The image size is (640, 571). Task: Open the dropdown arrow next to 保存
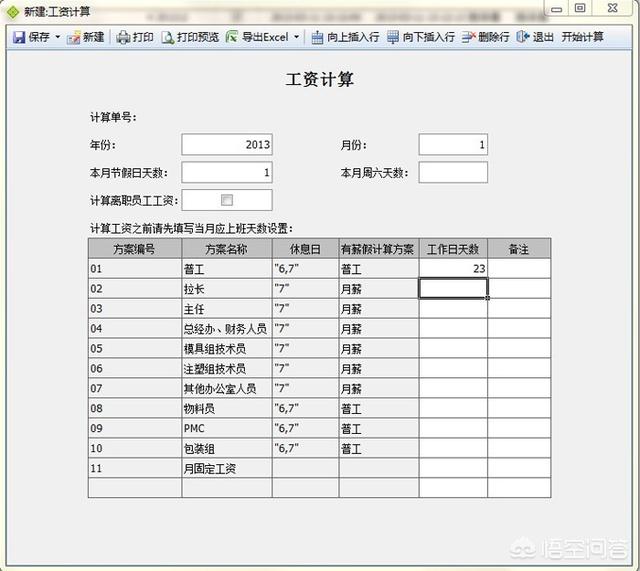coord(58,37)
